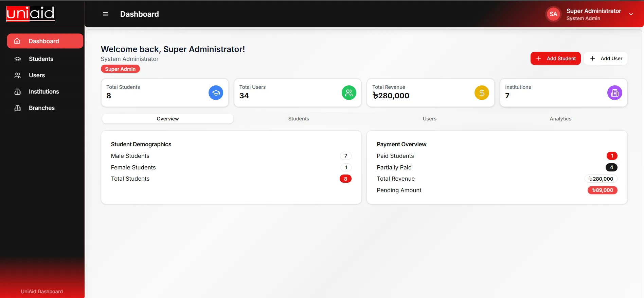Navigate to Branches in the sidebar
Image resolution: width=644 pixels, height=298 pixels.
[x=41, y=108]
